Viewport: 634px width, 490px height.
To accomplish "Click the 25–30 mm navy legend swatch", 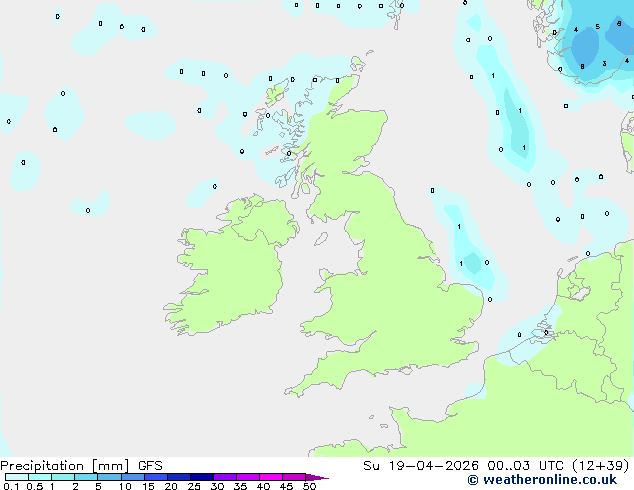I will pyautogui.click(x=202, y=477).
